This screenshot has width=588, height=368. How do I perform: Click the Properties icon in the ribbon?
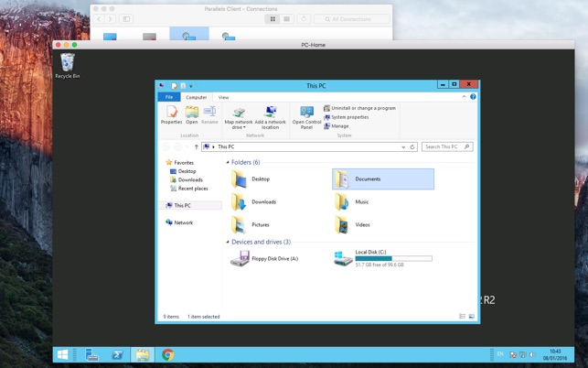point(171,114)
